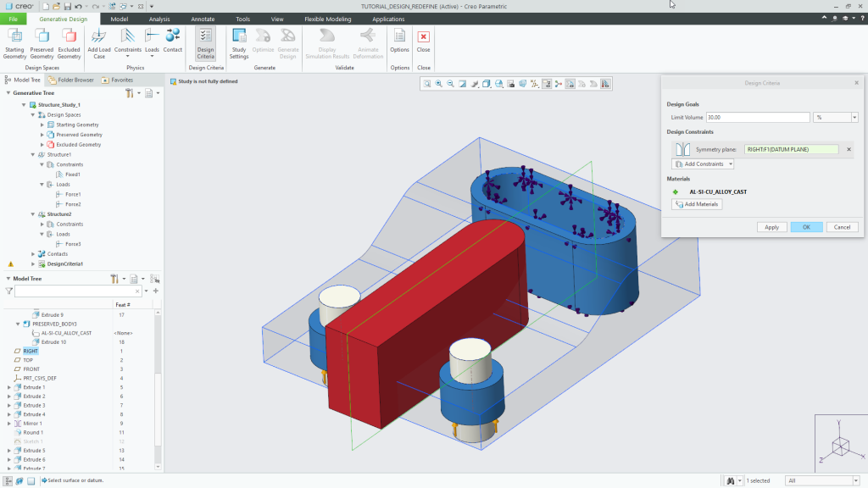Switch to the Flexible Modeling tab
Viewport: 868px width, 488px height.
[328, 19]
